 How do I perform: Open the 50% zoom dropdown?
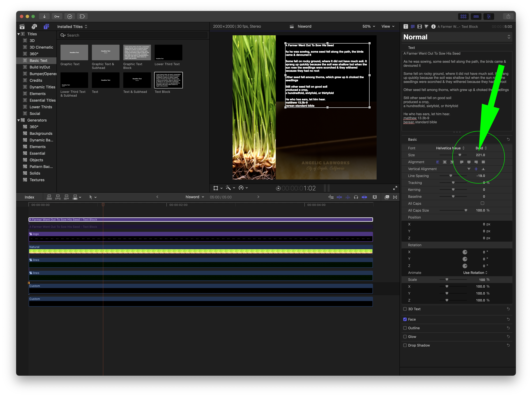[x=369, y=26]
